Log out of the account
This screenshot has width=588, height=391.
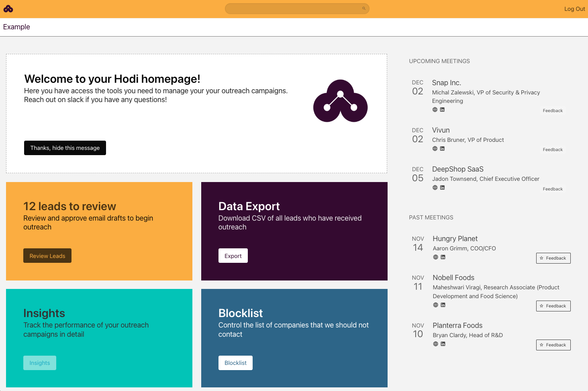(574, 9)
